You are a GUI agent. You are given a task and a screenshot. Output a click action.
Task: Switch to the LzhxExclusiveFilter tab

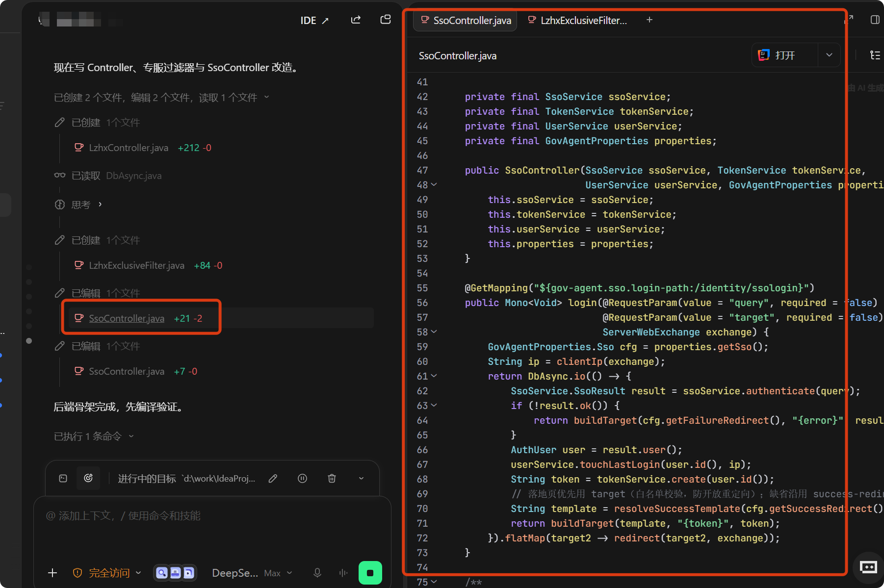(x=577, y=21)
